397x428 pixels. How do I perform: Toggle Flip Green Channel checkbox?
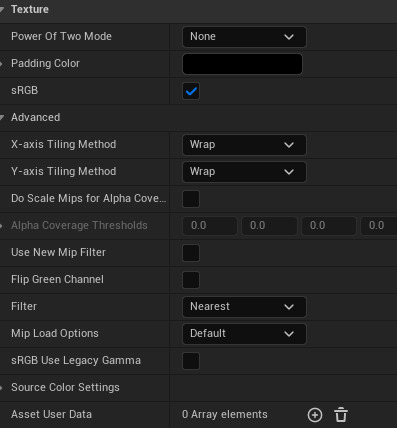coord(191,280)
